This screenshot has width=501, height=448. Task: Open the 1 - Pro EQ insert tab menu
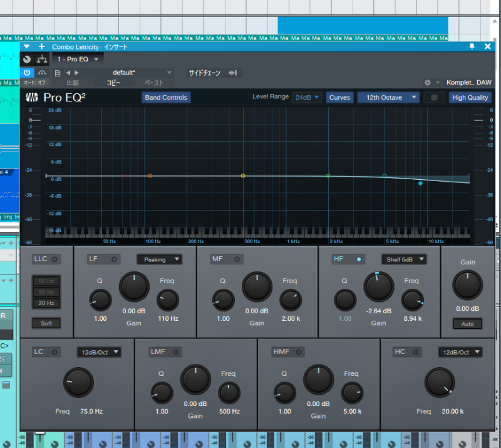pyautogui.click(x=78, y=59)
